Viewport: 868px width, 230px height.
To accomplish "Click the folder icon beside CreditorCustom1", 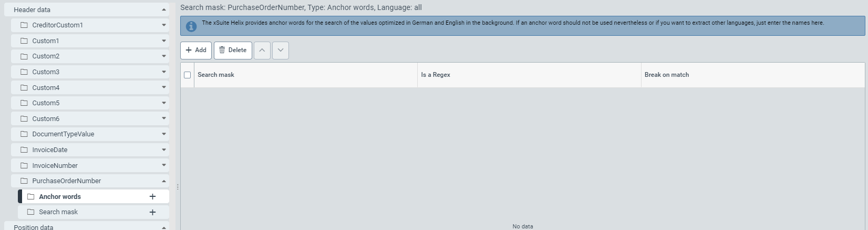I will pyautogui.click(x=24, y=25).
